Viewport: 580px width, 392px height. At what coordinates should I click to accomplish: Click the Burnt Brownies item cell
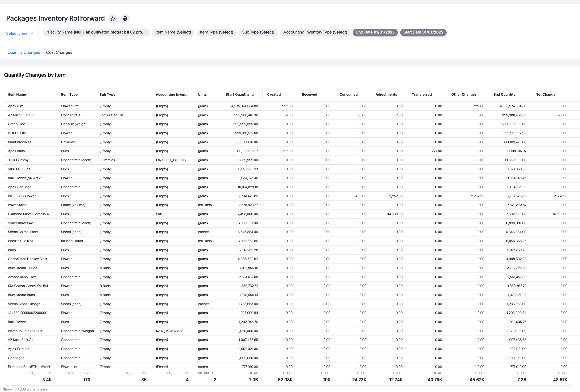[30, 142]
